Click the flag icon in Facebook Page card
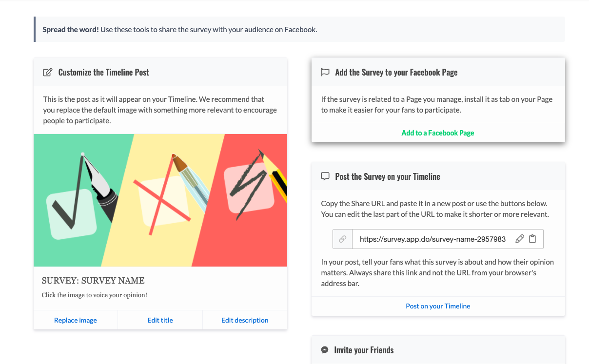 (325, 73)
